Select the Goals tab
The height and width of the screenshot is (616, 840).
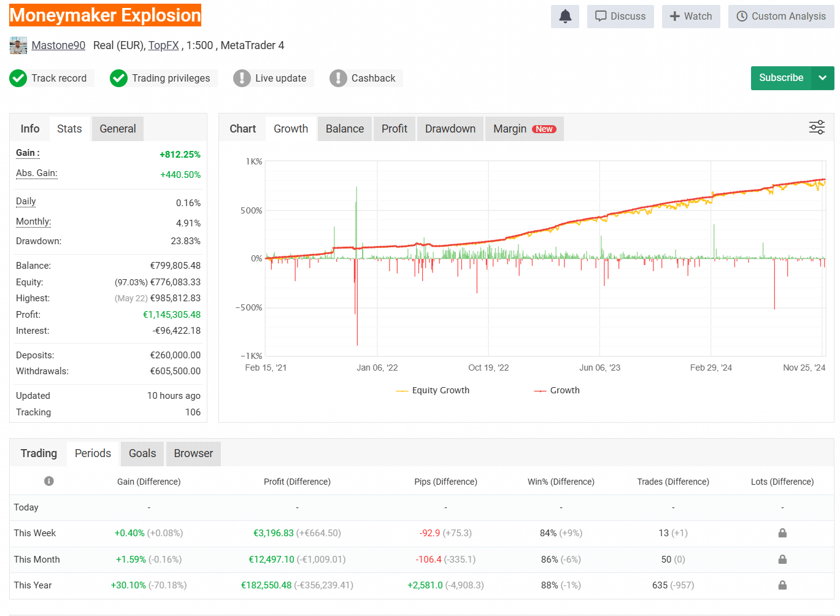pos(142,453)
